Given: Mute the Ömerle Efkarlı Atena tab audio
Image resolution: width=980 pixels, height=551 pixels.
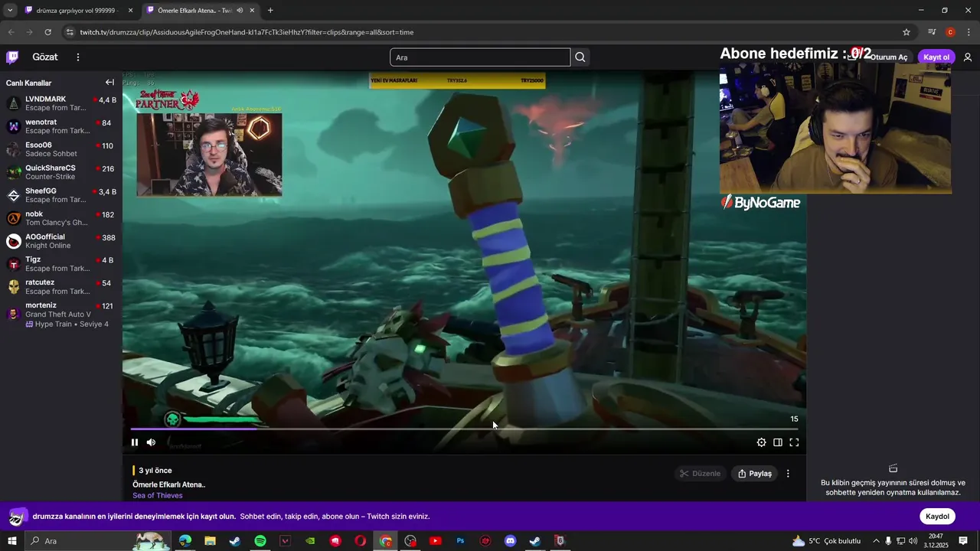Looking at the screenshot, I should [x=240, y=11].
